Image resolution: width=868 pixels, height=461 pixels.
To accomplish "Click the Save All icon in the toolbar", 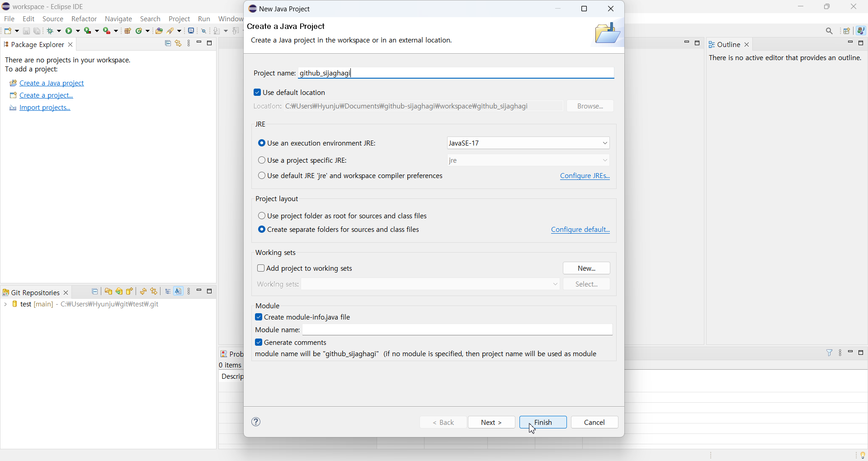I will point(38,31).
